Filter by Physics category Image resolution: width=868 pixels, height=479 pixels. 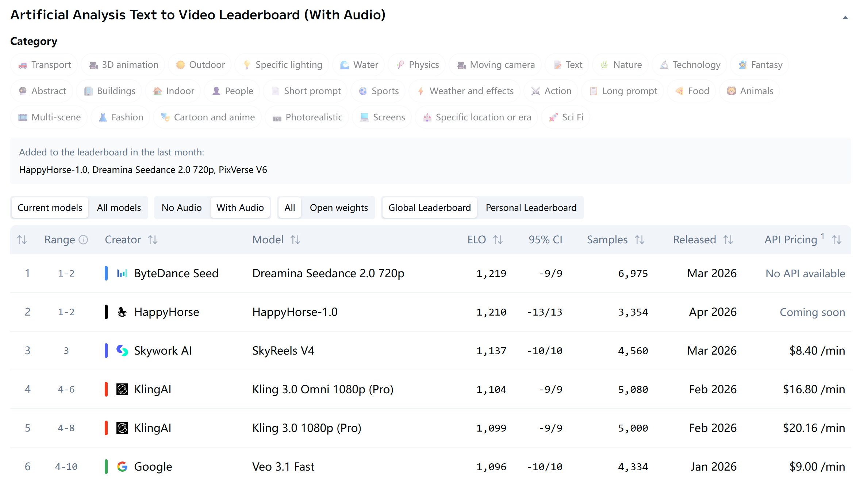pyautogui.click(x=417, y=65)
